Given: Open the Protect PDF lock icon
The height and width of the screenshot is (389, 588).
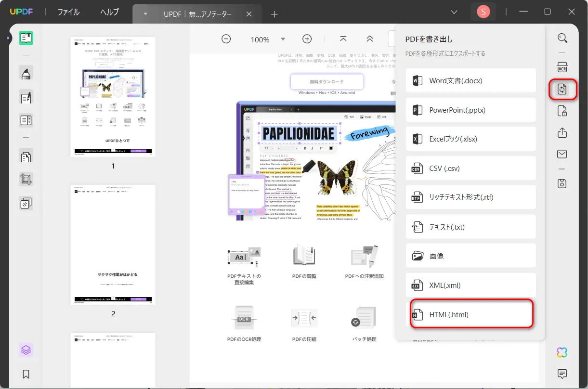Looking at the screenshot, I should point(562,112).
